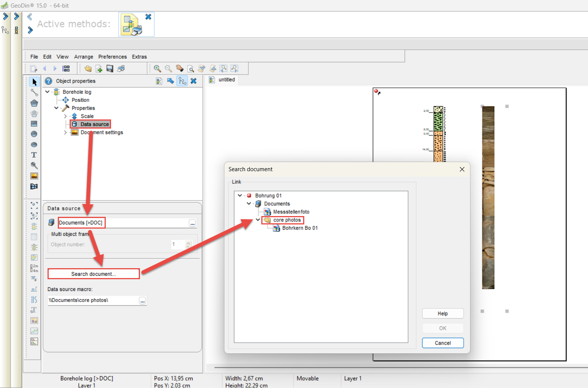Select Bohrkern Bo 01 document
The width and height of the screenshot is (588, 388).
pos(300,228)
